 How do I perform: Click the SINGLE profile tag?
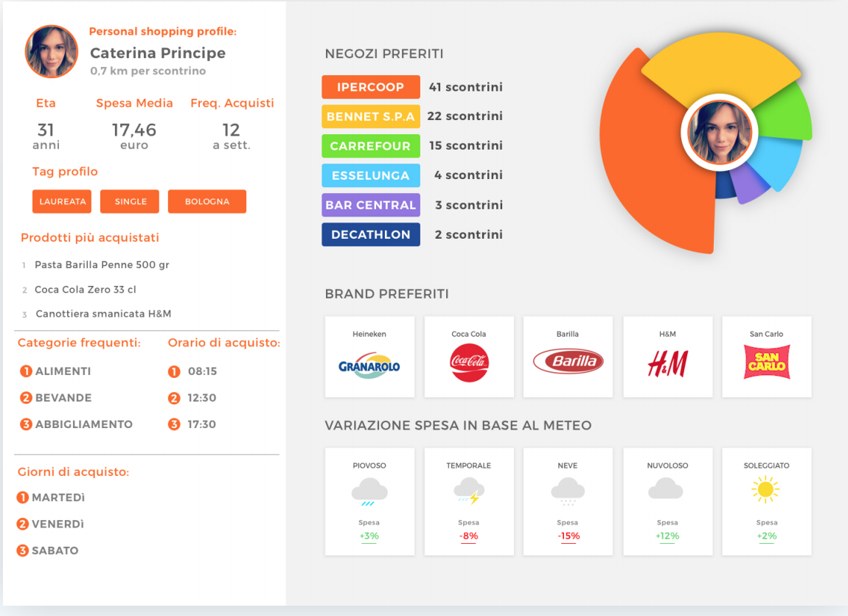(130, 202)
